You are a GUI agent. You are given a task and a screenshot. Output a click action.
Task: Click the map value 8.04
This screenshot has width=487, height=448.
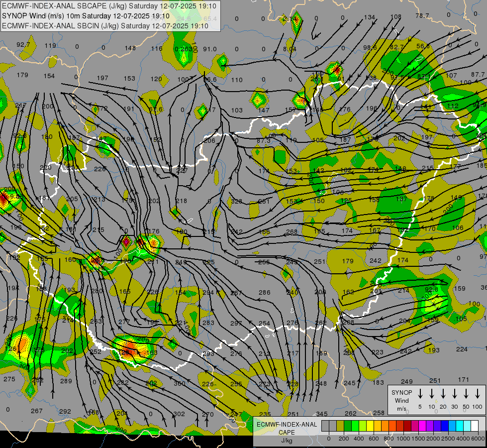click(290, 49)
